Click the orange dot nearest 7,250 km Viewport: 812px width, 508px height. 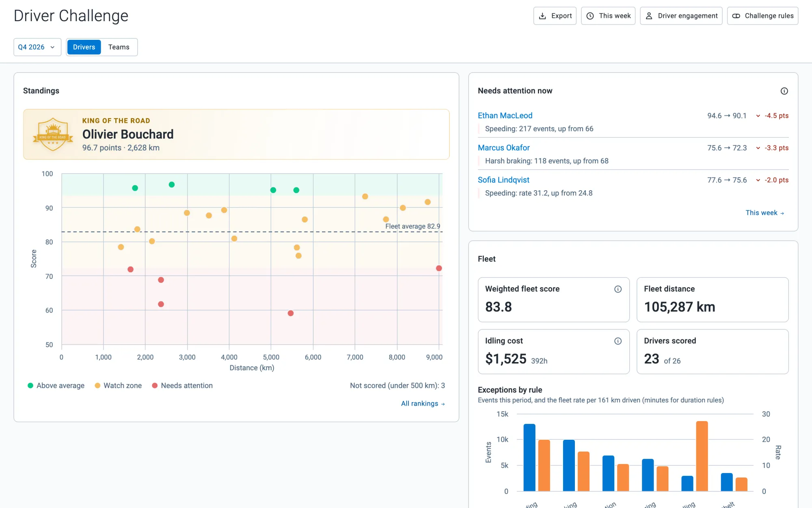[365, 197]
